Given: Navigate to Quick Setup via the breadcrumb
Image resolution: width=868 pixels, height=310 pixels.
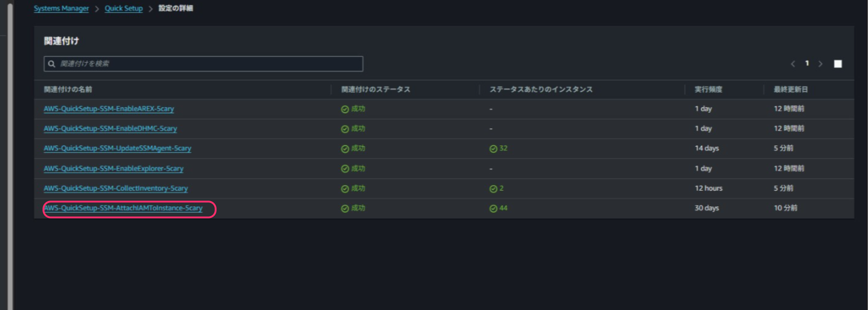Looking at the screenshot, I should [124, 8].
